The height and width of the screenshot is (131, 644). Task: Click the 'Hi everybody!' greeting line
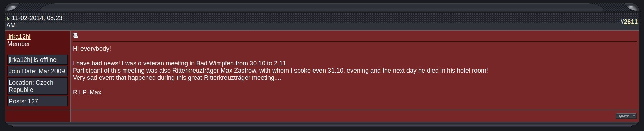[x=92, y=49]
